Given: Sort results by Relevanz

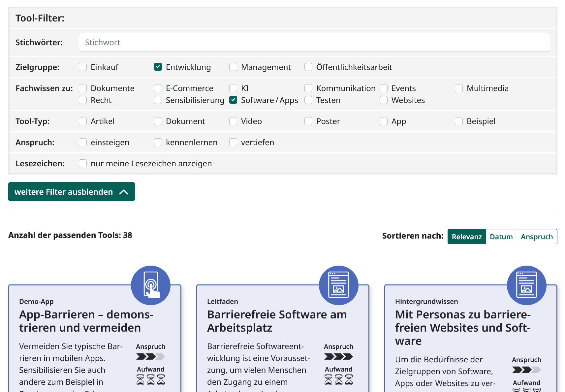Looking at the screenshot, I should click(x=467, y=237).
